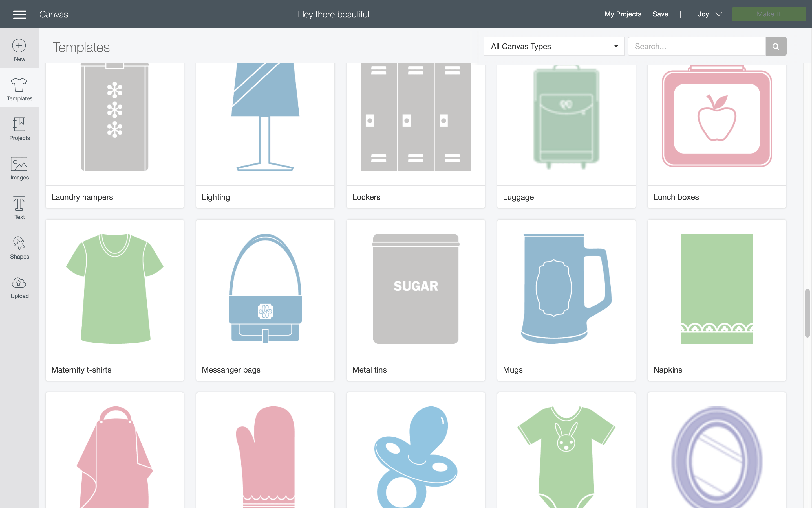
Task: Choose the pink apron template thumbnail
Action: coord(115,457)
